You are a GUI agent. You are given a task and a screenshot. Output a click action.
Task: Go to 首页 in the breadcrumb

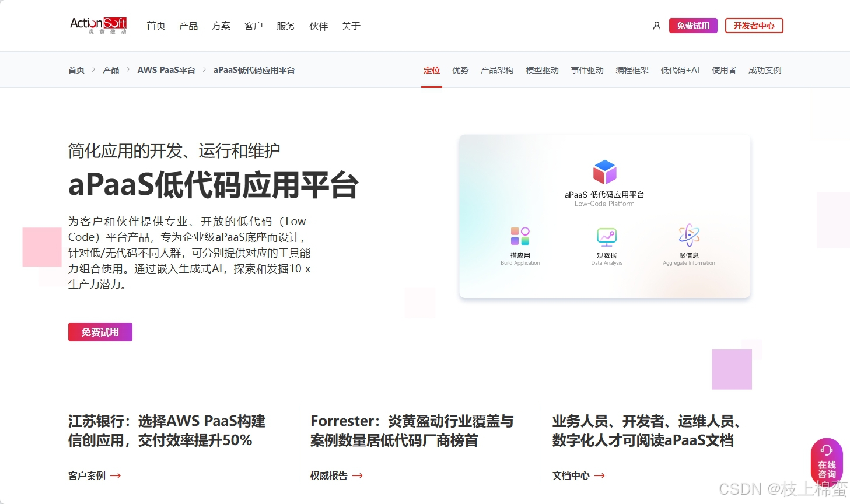point(76,70)
